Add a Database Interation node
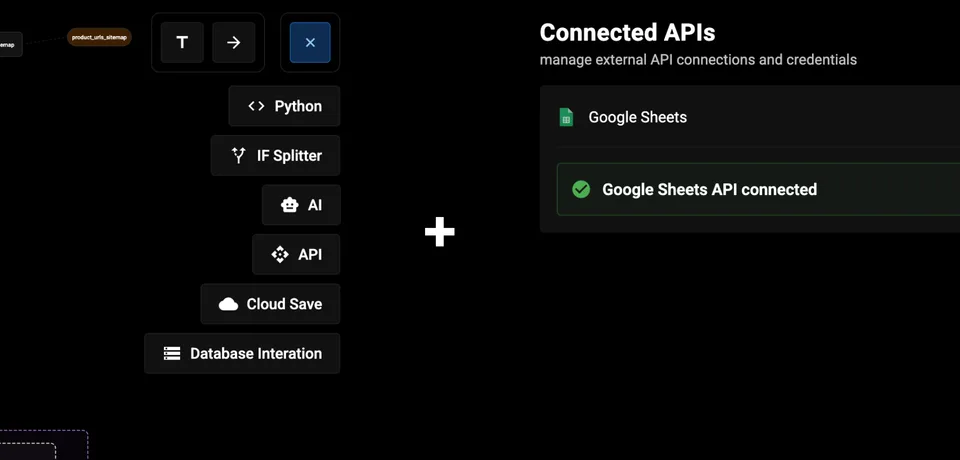The image size is (960, 460). pyautogui.click(x=242, y=353)
